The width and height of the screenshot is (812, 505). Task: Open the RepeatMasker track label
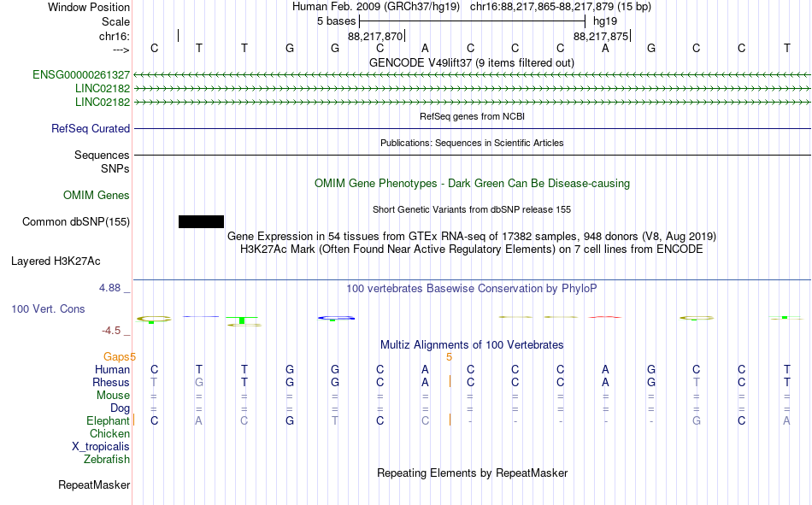tap(94, 484)
